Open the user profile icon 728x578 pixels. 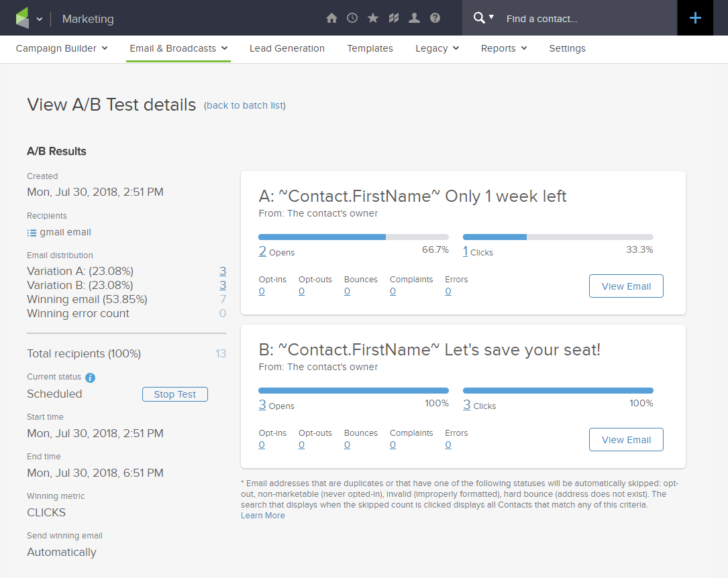414,18
